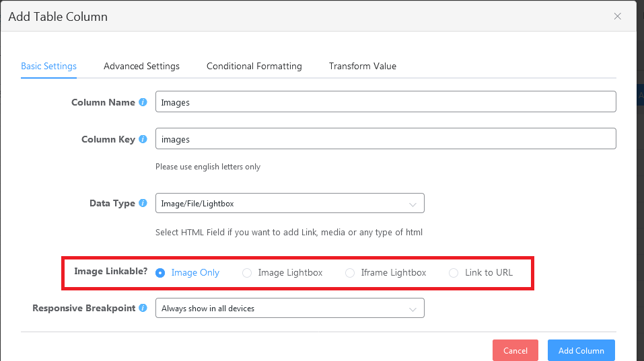This screenshot has height=361, width=644.
Task: Click the info icon beside Column Name
Action: pos(143,102)
